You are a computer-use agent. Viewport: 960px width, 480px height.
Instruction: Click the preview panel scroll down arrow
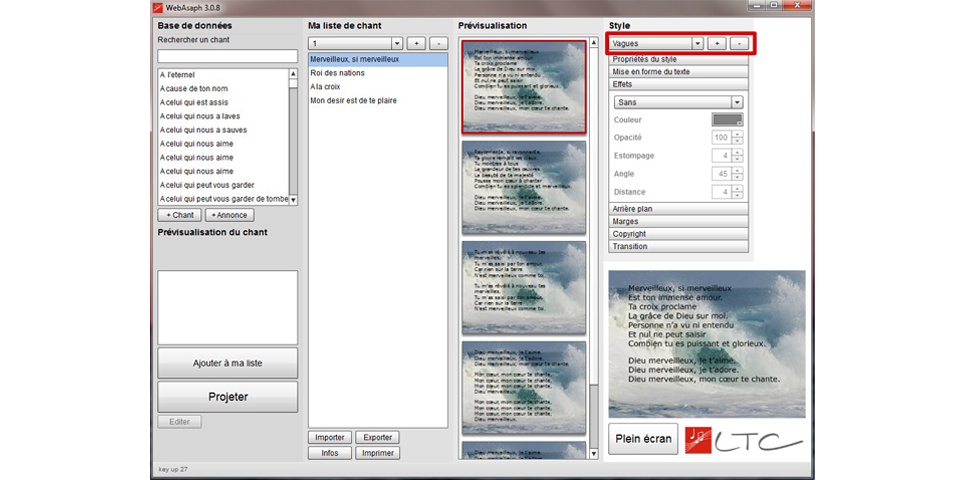click(x=593, y=454)
